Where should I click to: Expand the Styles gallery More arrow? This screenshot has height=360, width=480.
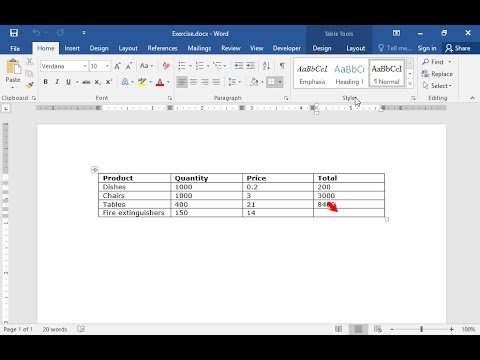click(x=410, y=84)
